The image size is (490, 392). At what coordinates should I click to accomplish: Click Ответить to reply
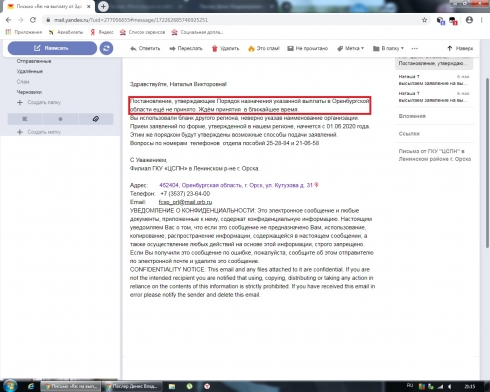pos(145,48)
